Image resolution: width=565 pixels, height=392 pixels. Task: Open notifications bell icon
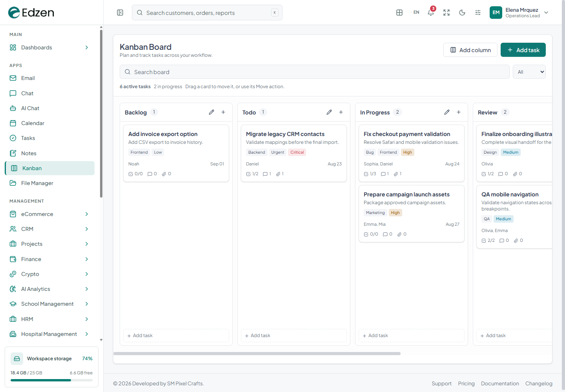431,13
